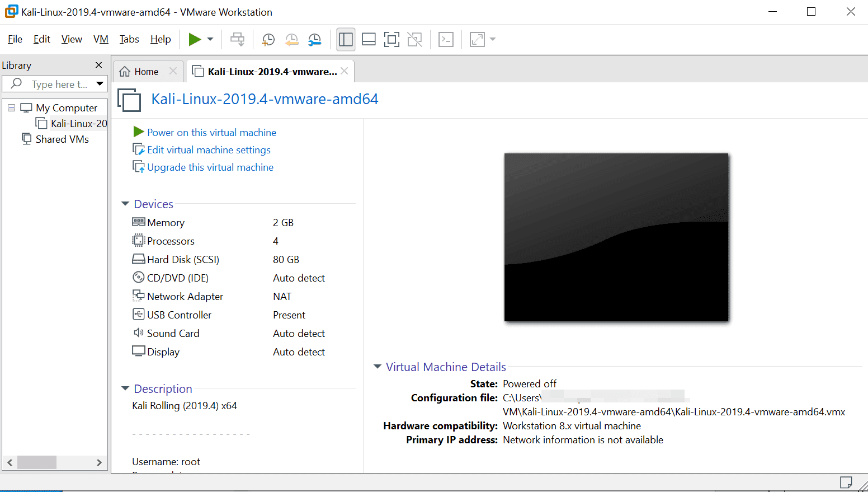This screenshot has width=868, height=492.
Task: Open the power options dropdown arrow
Action: click(x=210, y=39)
